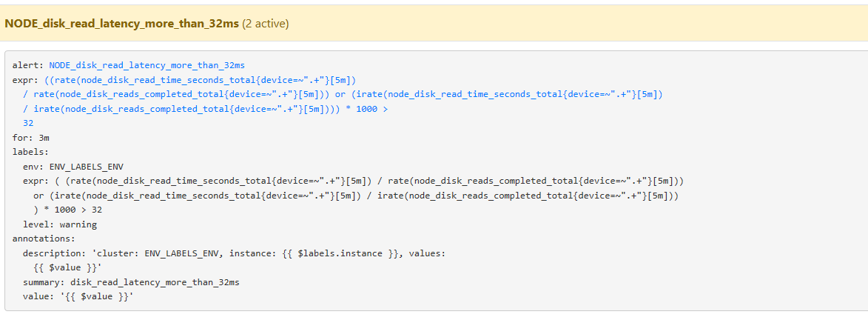Click the blue threshold value "32" line
This screenshot has height=320, width=868.
tap(28, 123)
